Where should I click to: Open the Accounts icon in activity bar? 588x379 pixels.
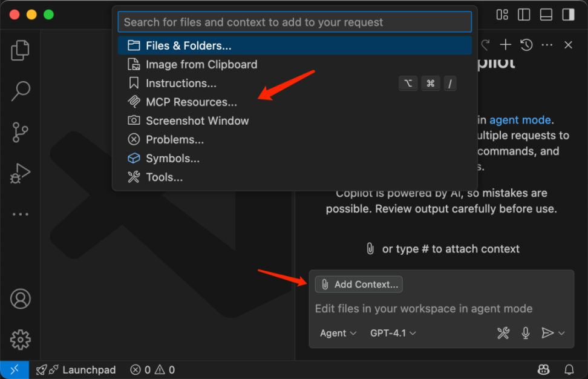coord(20,299)
